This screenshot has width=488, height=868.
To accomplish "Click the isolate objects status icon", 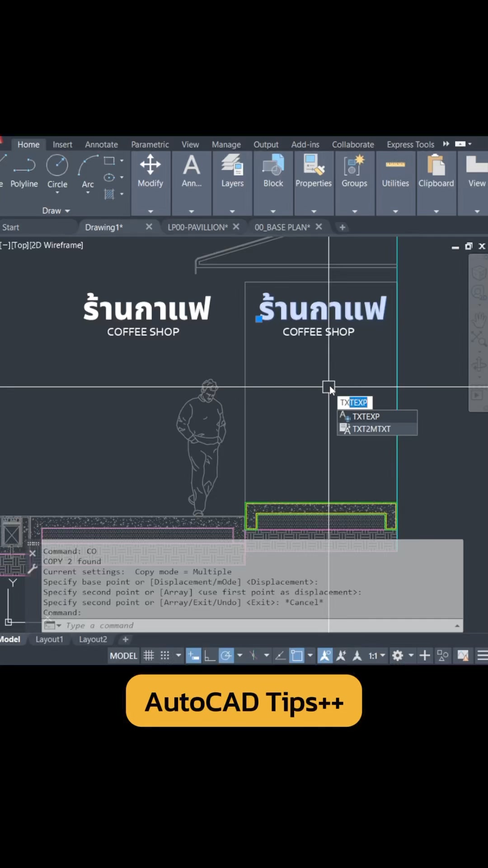I will pyautogui.click(x=443, y=656).
